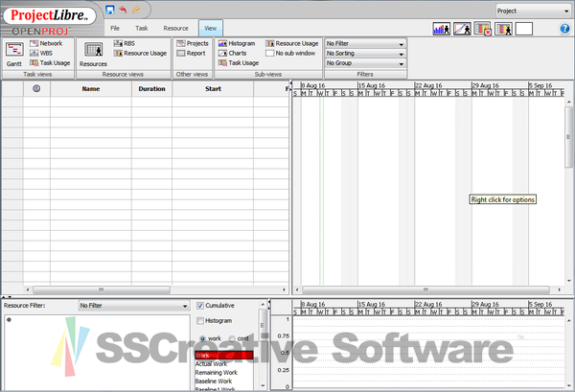Click the resource usage toolbar icon top right
The width and height of the screenshot is (575, 392).
pyautogui.click(x=503, y=29)
